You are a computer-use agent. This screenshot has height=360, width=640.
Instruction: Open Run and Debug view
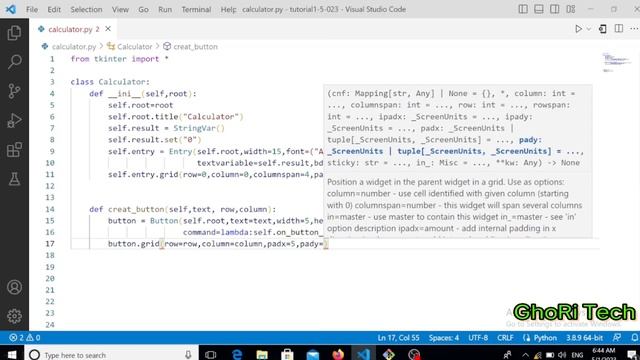click(x=14, y=121)
